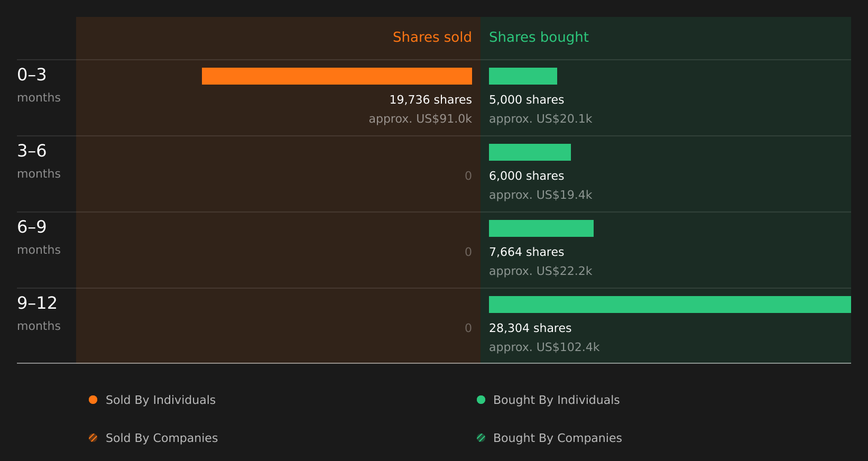Viewport: 868px width, 461px height.
Task: Select the approx. US$22.2k value
Action: (x=540, y=271)
